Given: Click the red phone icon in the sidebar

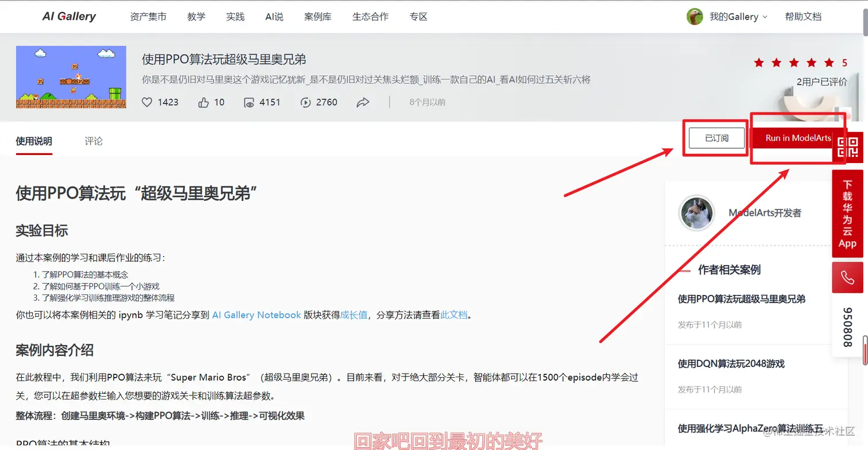Looking at the screenshot, I should 847,278.
